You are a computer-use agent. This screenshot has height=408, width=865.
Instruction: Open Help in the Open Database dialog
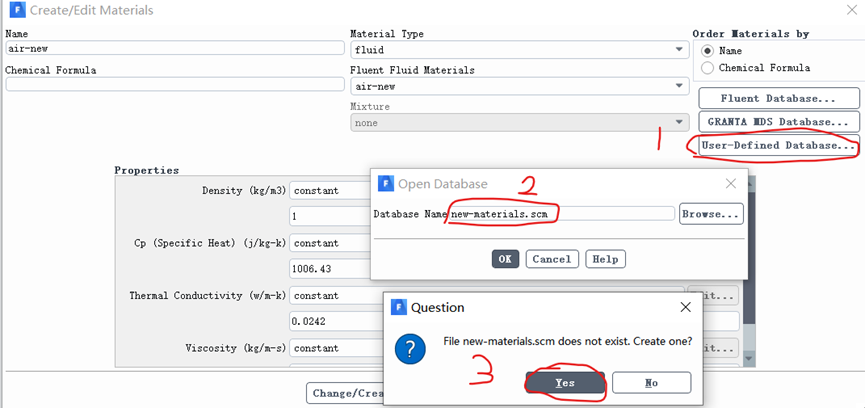(x=605, y=259)
